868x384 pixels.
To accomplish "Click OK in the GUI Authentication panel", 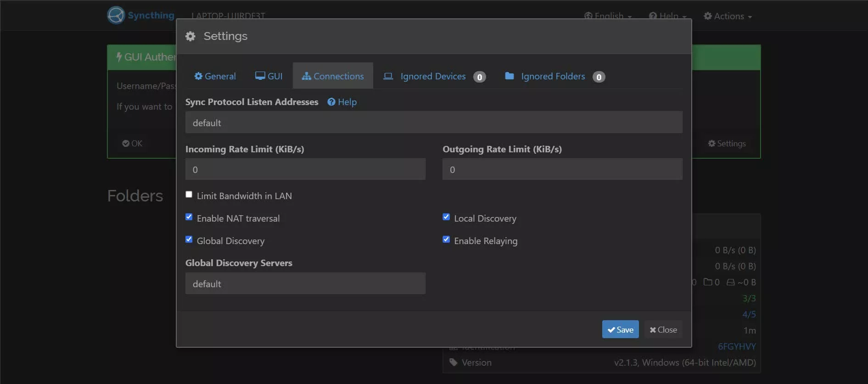I will 132,144.
